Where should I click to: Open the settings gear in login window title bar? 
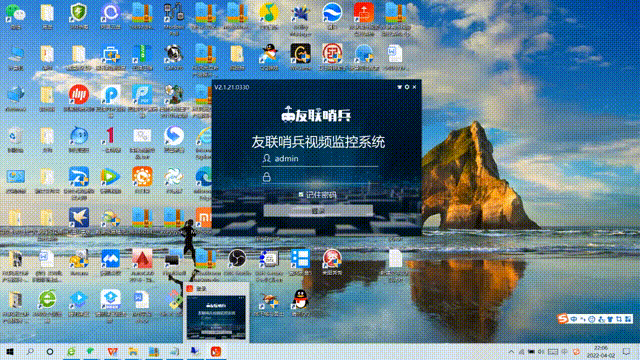tap(407, 87)
